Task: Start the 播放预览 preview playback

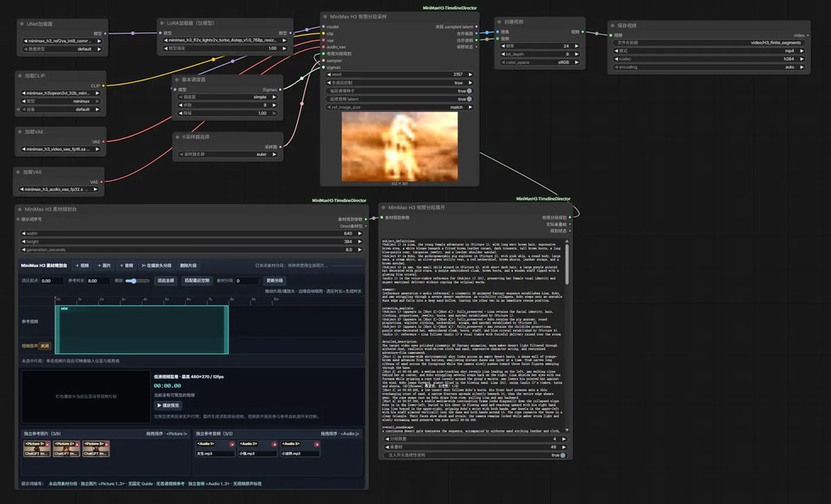Action: (168, 406)
